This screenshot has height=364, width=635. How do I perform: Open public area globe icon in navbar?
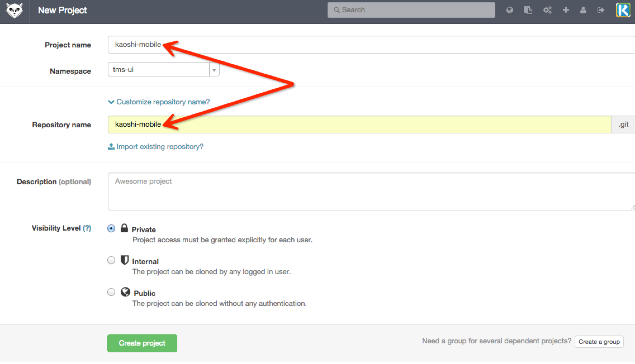tap(510, 10)
